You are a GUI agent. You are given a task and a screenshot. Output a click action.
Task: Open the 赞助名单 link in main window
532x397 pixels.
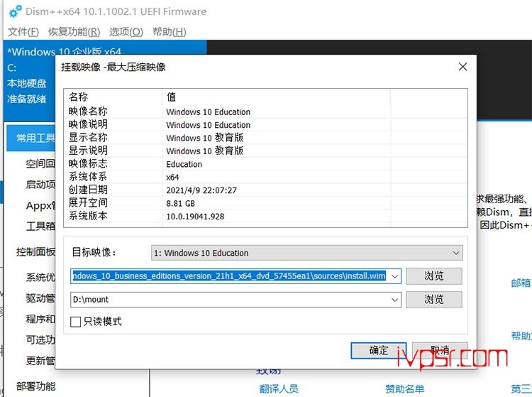(x=404, y=388)
